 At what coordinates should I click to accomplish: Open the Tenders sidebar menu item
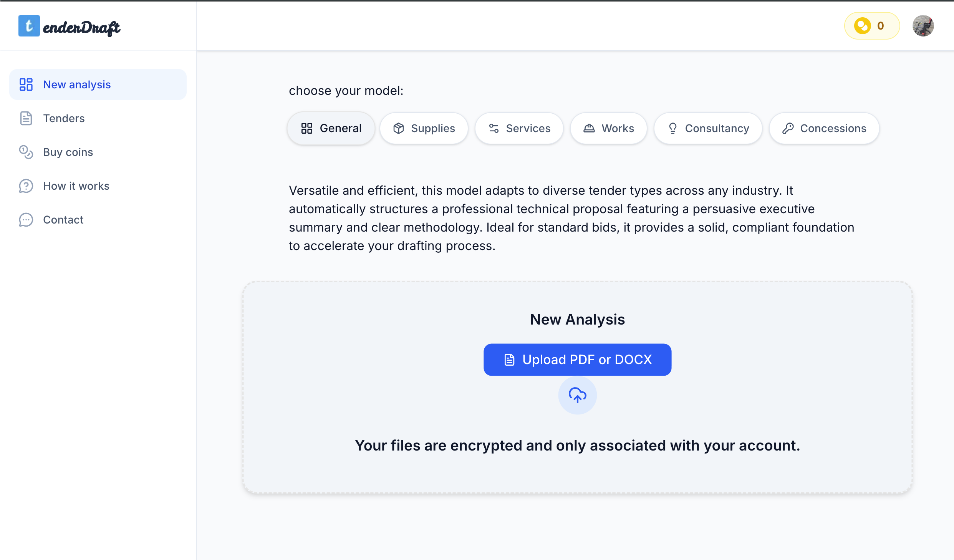(x=64, y=118)
